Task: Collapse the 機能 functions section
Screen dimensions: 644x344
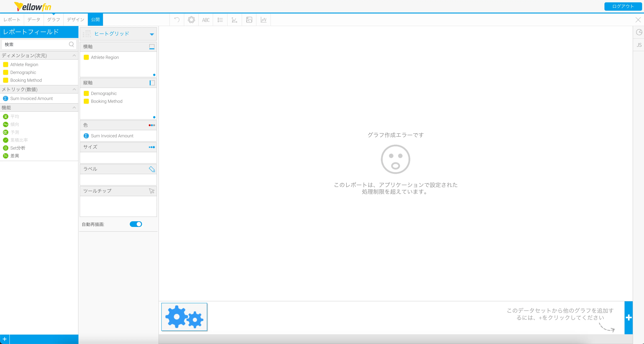Action: tap(74, 107)
